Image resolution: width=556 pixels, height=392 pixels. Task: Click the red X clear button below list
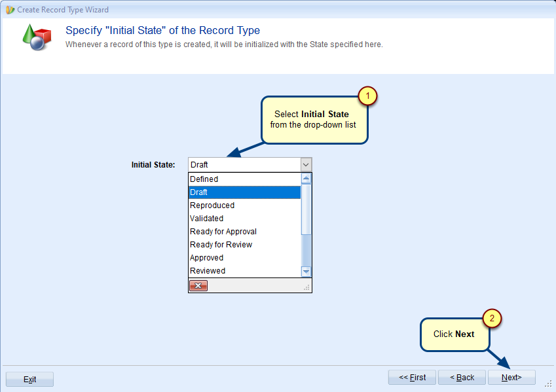(198, 286)
